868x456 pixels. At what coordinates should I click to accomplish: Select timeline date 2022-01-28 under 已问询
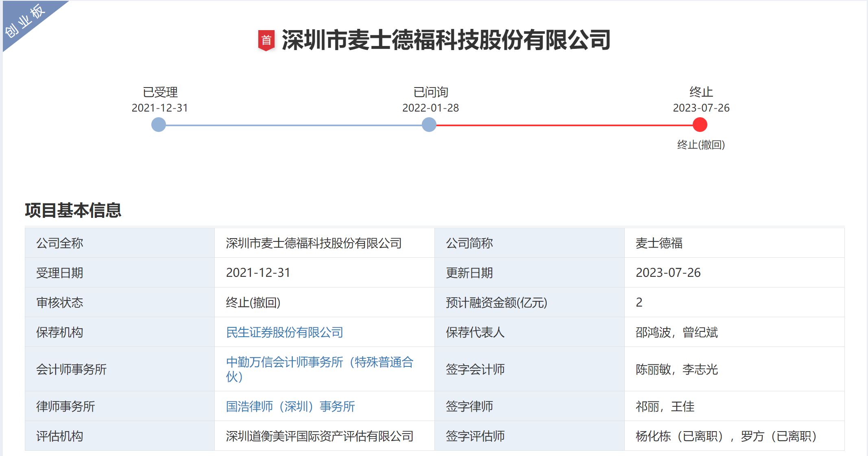point(430,108)
